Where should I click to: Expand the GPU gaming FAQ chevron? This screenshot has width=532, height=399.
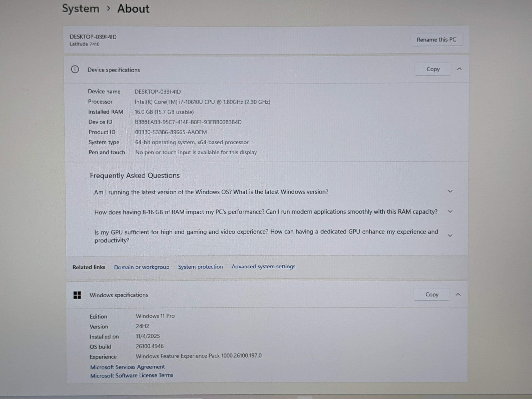point(450,235)
